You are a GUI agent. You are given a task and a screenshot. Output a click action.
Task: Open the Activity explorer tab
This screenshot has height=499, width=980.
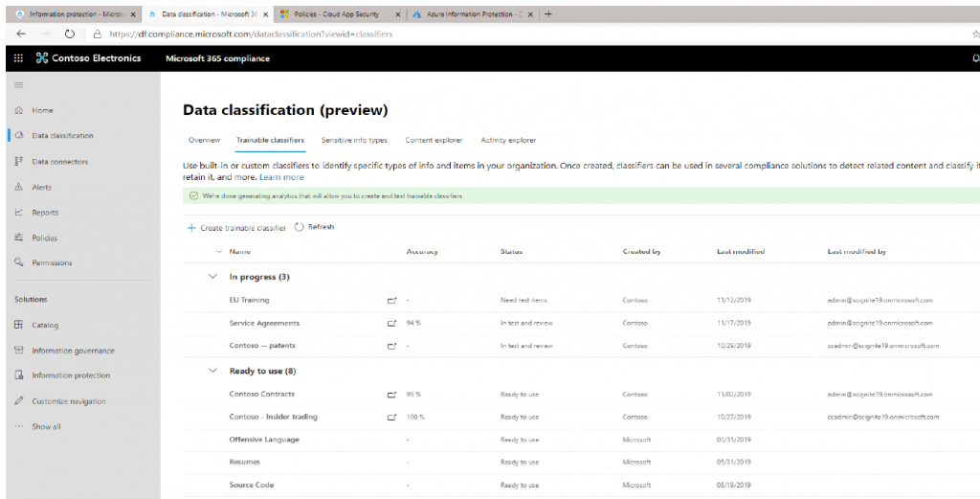coord(508,140)
